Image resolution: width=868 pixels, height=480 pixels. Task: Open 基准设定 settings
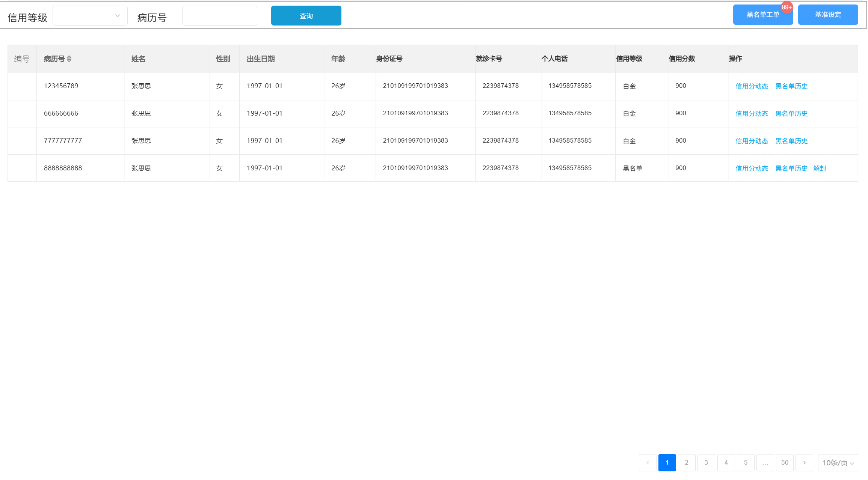pyautogui.click(x=828, y=15)
